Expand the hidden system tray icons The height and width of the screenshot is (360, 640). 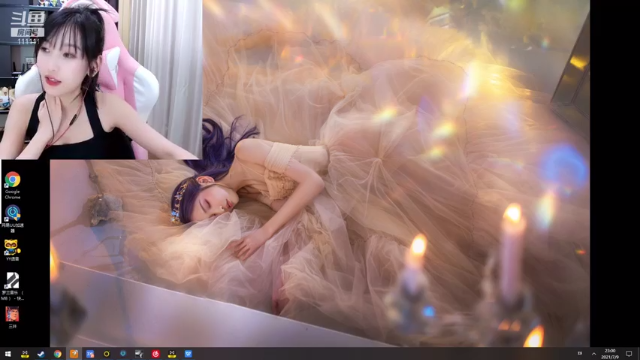point(594,354)
